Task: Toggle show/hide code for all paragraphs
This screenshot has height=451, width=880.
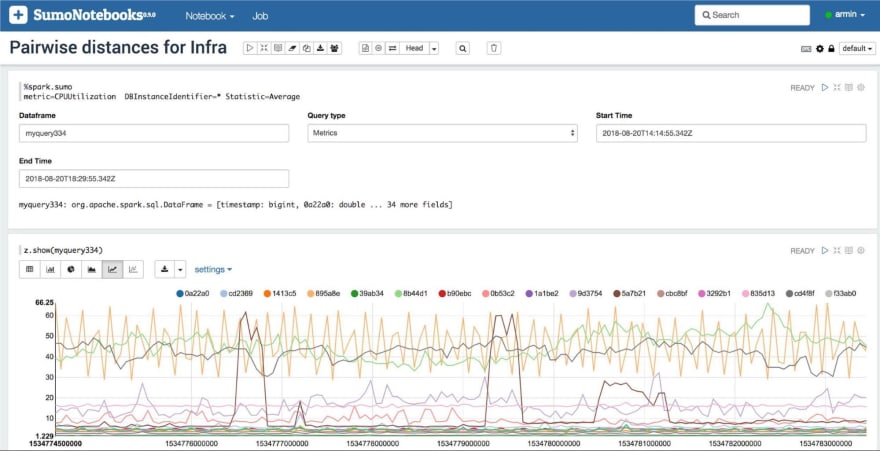Action: tap(264, 48)
